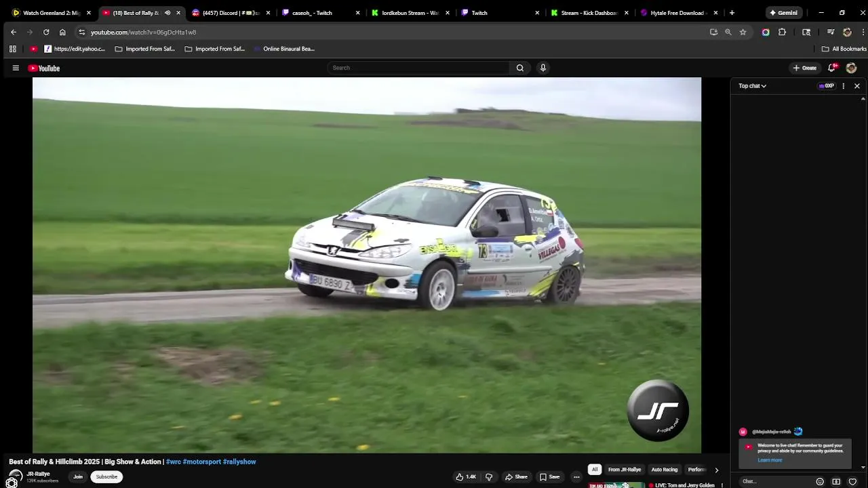868x488 pixels.
Task: Click the address bar URL
Action: pos(143,32)
